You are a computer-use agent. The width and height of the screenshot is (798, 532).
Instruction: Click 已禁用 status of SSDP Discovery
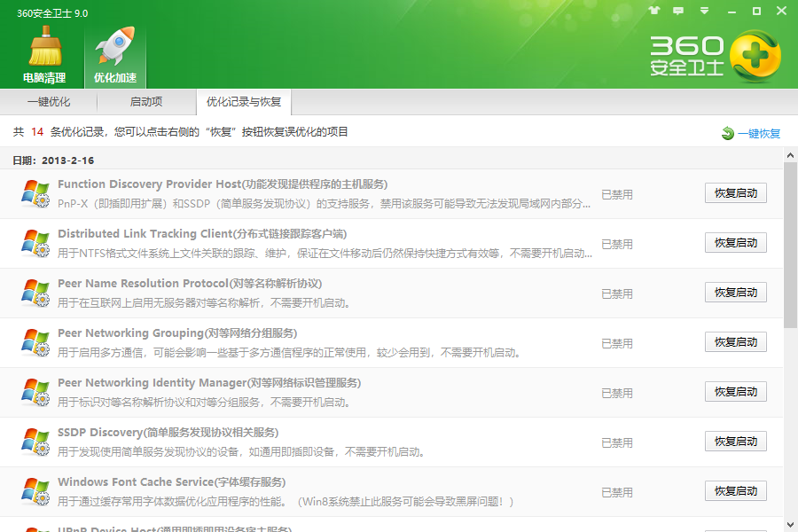pos(617,443)
